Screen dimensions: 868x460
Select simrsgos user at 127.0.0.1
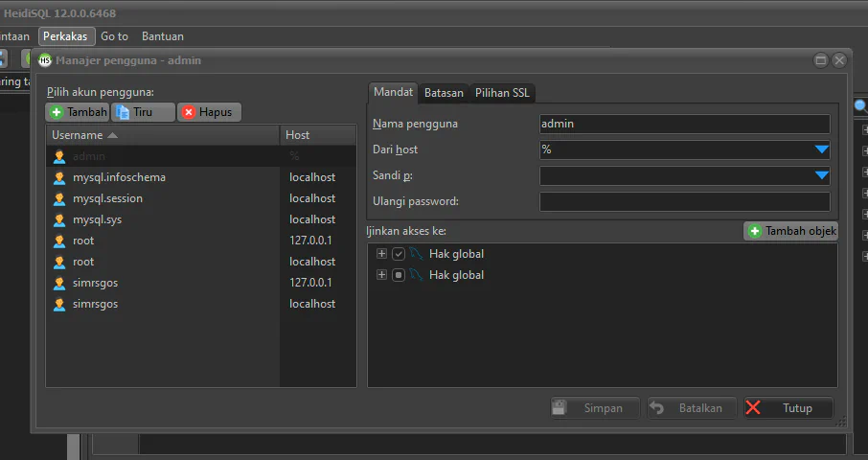point(201,283)
